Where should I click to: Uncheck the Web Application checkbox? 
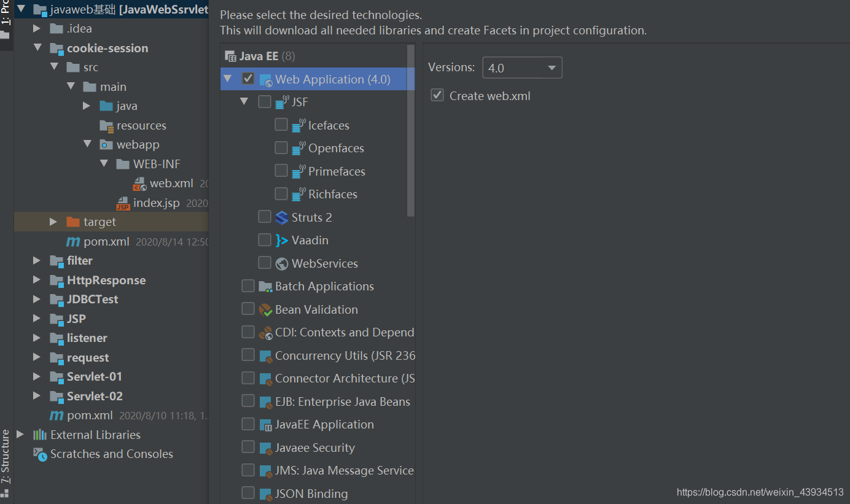coord(248,79)
